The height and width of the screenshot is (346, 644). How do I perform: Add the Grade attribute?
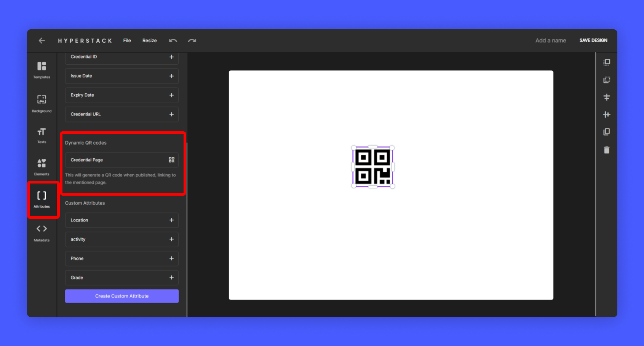tap(171, 277)
